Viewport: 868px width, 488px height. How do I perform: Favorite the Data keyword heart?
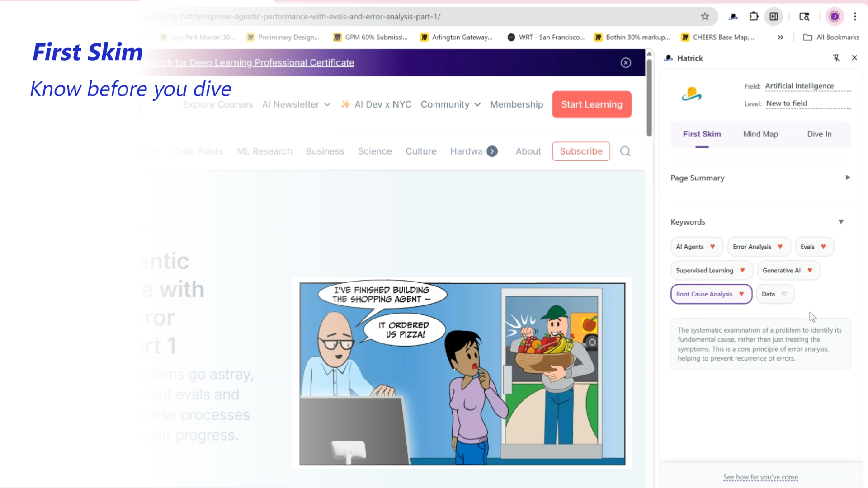click(784, 294)
